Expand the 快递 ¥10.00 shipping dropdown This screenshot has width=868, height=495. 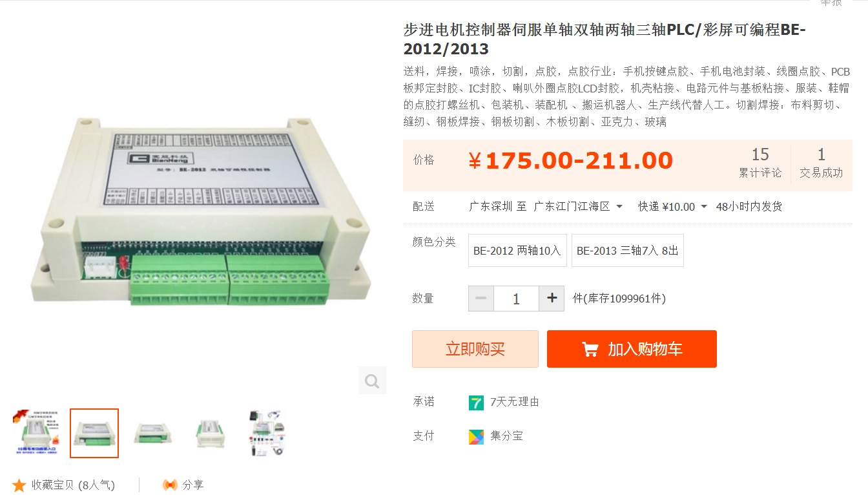pos(704,207)
